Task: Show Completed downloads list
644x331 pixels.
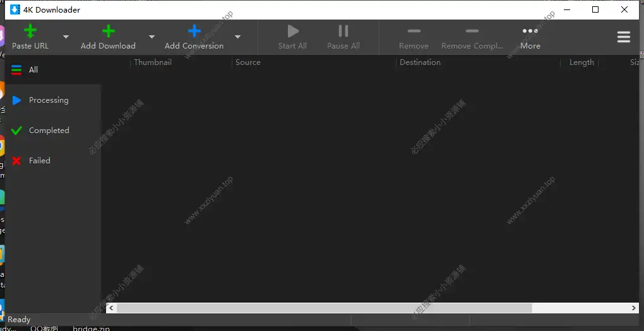Action: (x=53, y=131)
